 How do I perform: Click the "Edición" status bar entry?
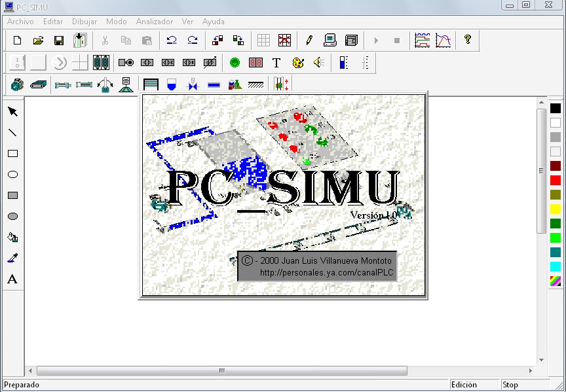[464, 385]
